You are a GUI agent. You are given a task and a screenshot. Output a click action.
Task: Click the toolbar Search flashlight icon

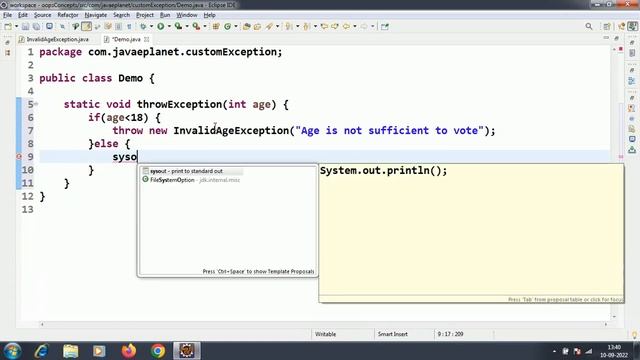[269, 27]
